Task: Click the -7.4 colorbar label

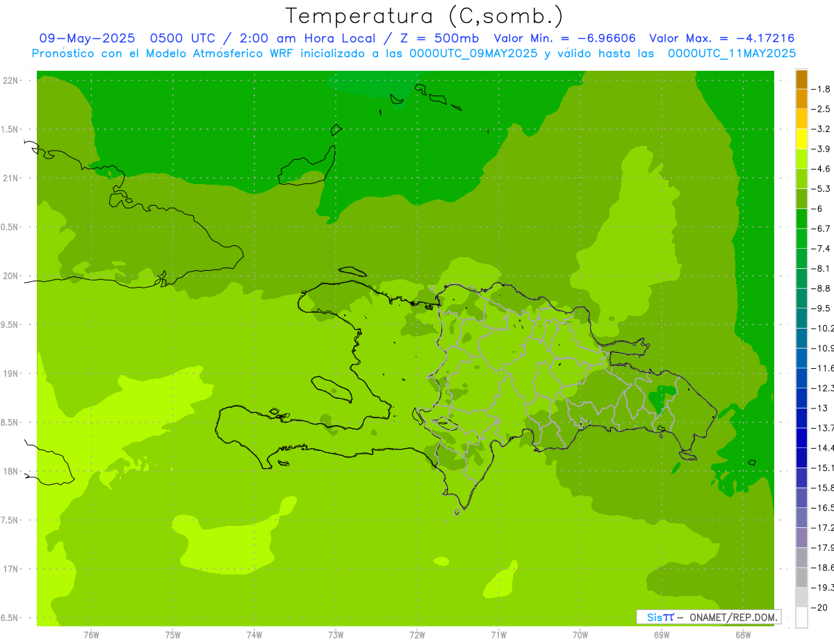Action: tap(821, 249)
